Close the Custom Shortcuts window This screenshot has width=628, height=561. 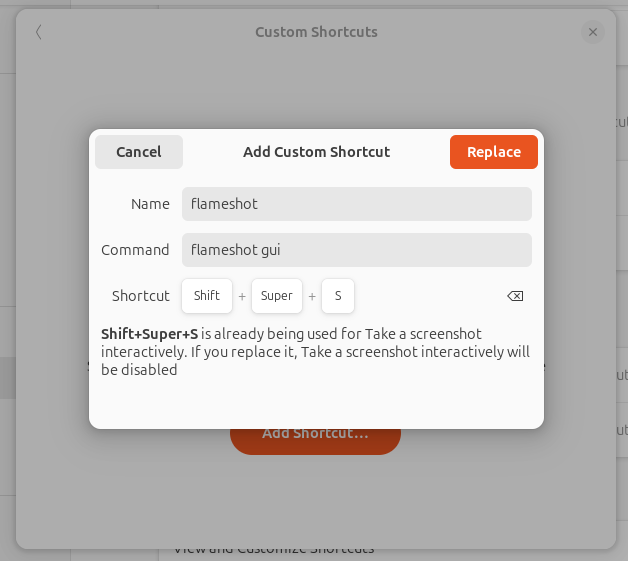coord(593,32)
